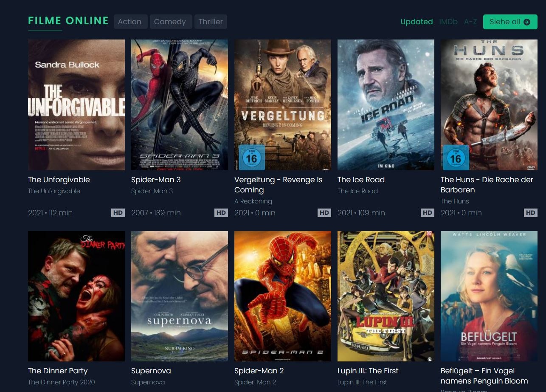Sort list by IMDb rating
This screenshot has width=546, height=392.
pyautogui.click(x=448, y=22)
